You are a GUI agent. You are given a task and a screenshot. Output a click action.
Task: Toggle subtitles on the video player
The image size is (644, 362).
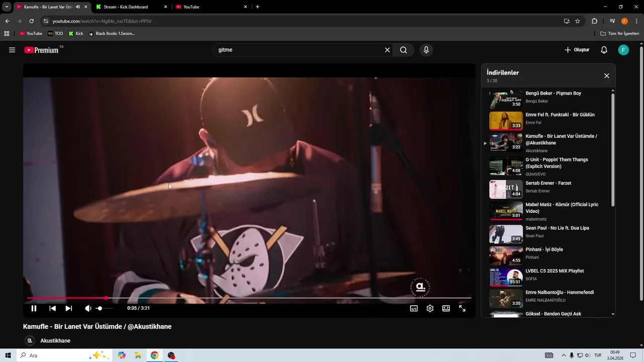(x=414, y=308)
